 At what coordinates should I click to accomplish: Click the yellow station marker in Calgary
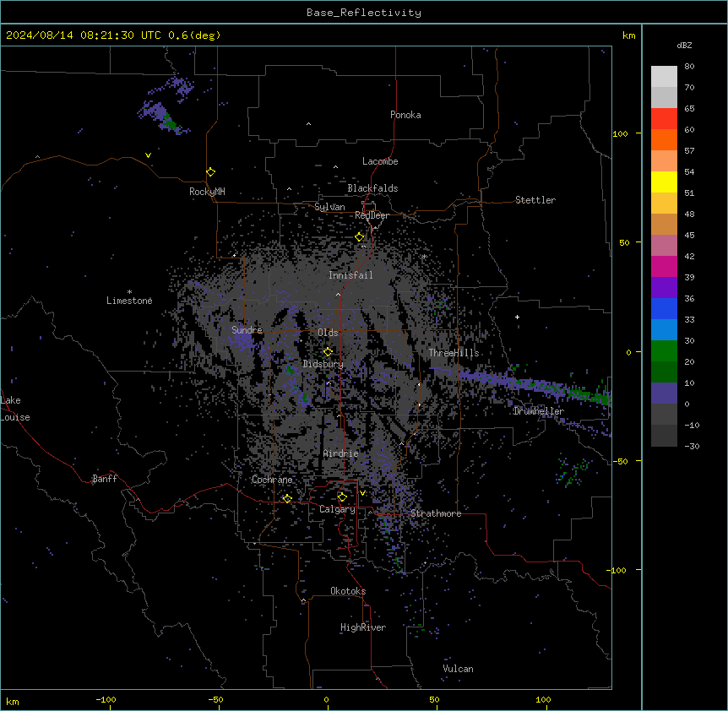[x=342, y=497]
